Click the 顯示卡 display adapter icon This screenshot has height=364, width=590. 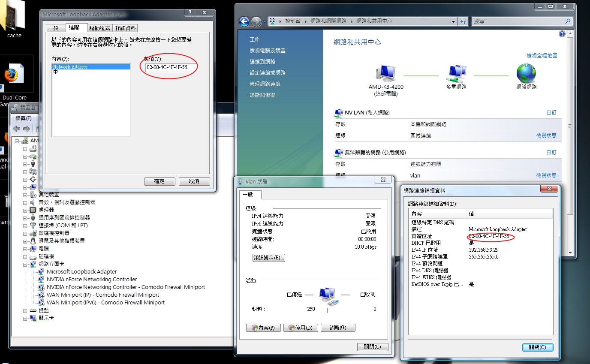[33, 318]
